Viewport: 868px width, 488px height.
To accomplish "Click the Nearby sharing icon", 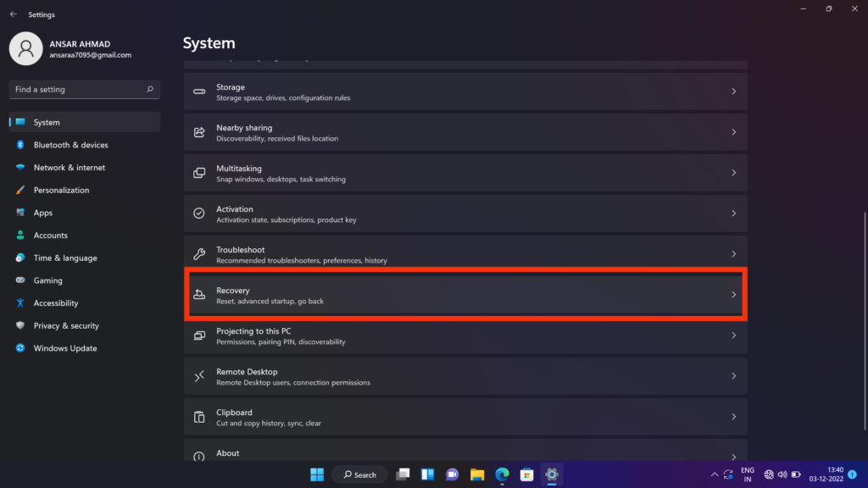I will pyautogui.click(x=200, y=131).
